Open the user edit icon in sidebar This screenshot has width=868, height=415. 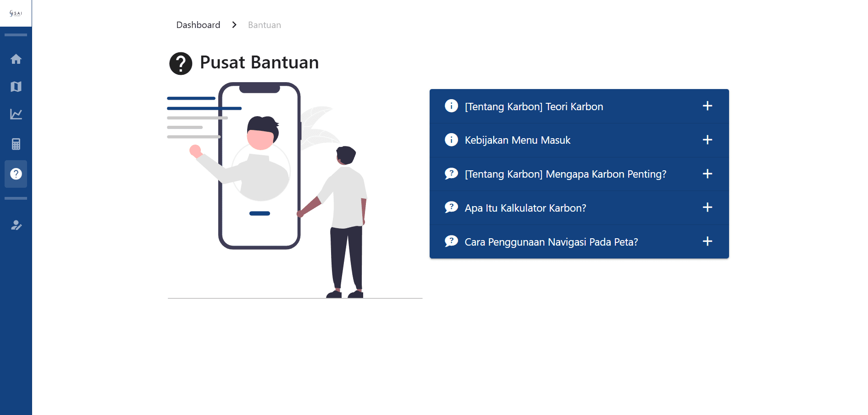coord(16,225)
